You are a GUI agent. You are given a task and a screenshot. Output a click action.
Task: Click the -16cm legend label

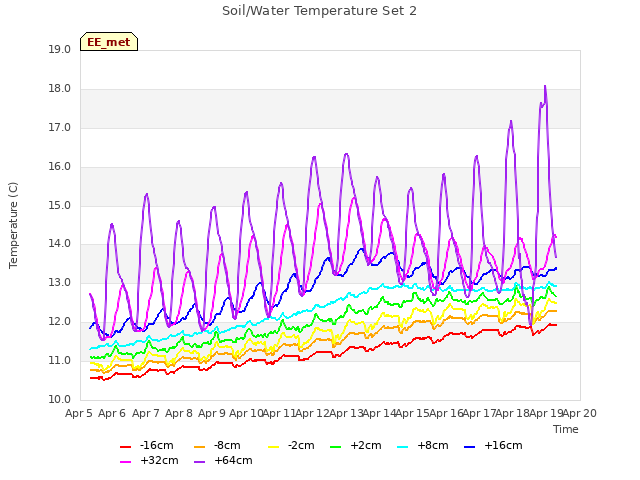coord(157,445)
